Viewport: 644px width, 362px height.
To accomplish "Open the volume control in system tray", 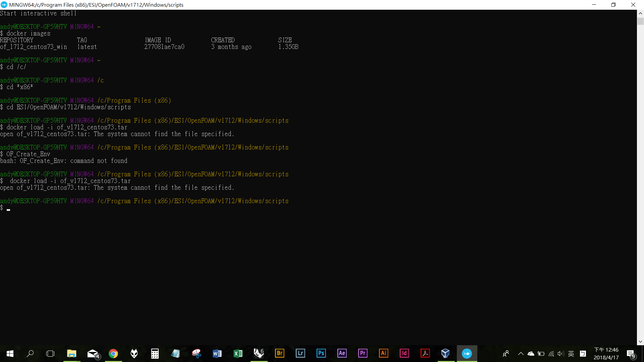I will pyautogui.click(x=561, y=354).
